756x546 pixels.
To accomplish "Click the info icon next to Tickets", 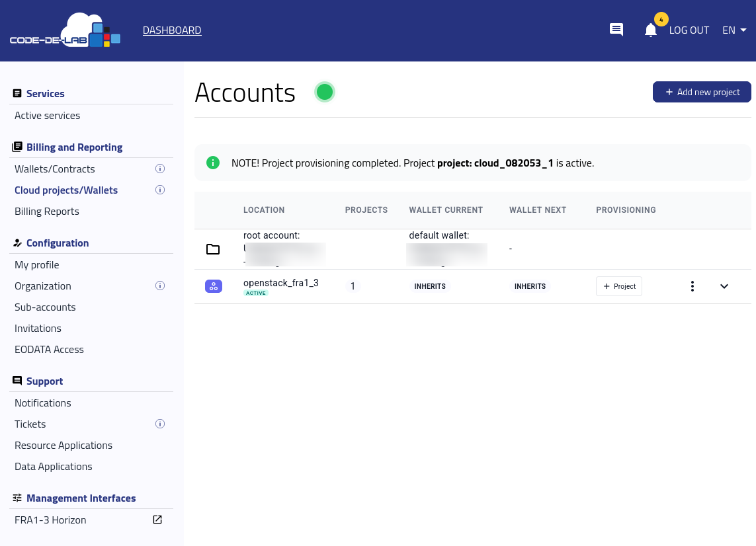I will coord(160,424).
